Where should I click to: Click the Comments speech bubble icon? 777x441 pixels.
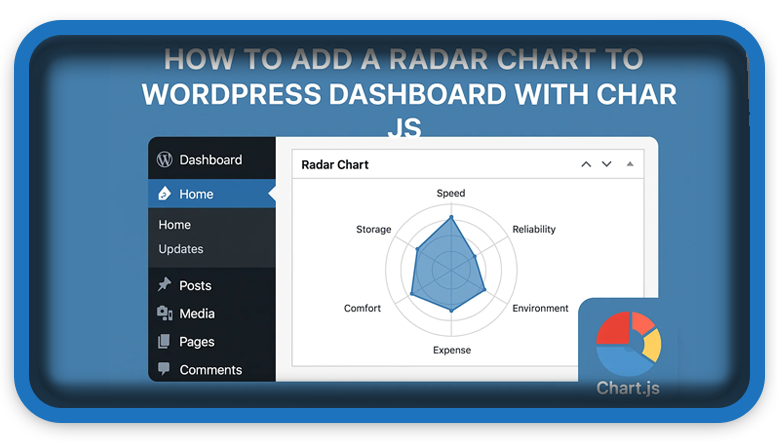(x=164, y=369)
